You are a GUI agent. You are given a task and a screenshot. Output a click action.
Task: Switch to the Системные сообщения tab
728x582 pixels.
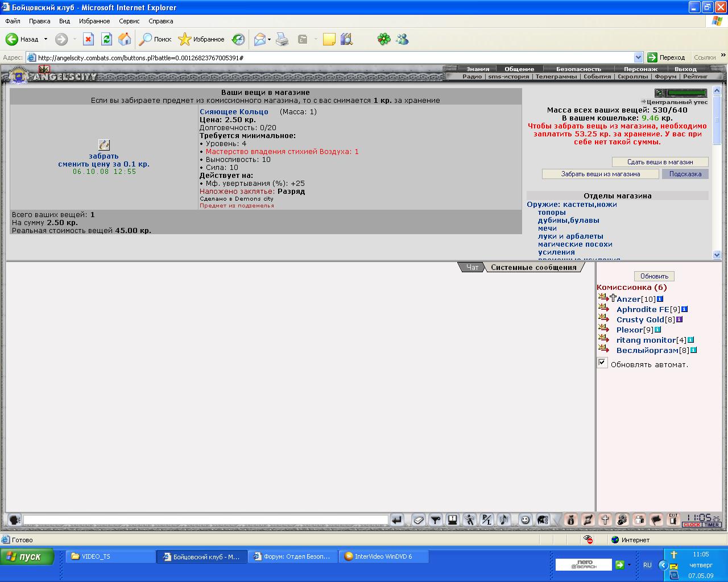(x=533, y=267)
